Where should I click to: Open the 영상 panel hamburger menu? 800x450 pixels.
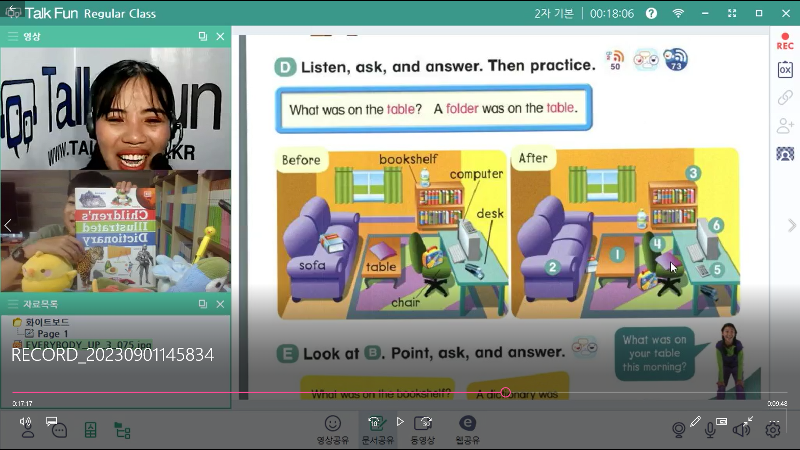13,36
